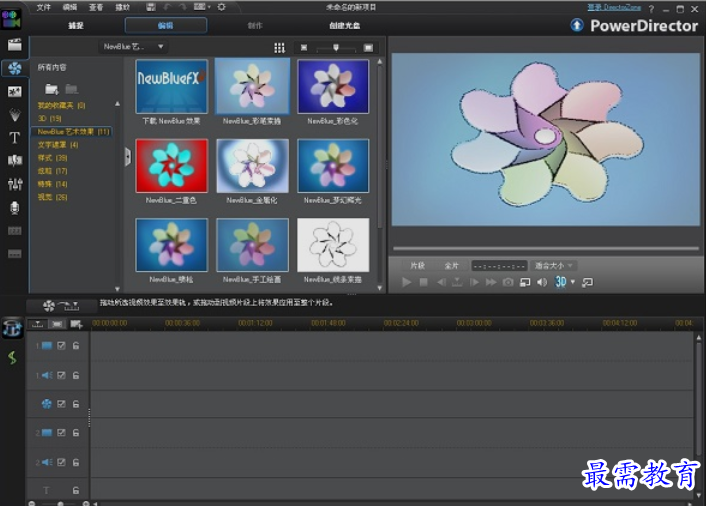Screen dimensions: 706x506
Task: Click the save project icon in top bar
Action: click(x=151, y=7)
